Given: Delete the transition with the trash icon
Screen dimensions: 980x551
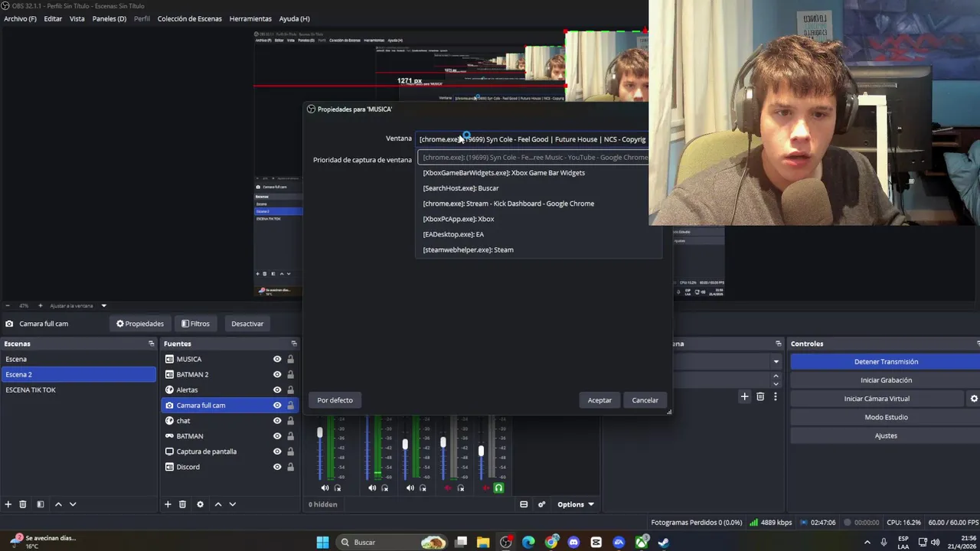Looking at the screenshot, I should pos(760,396).
